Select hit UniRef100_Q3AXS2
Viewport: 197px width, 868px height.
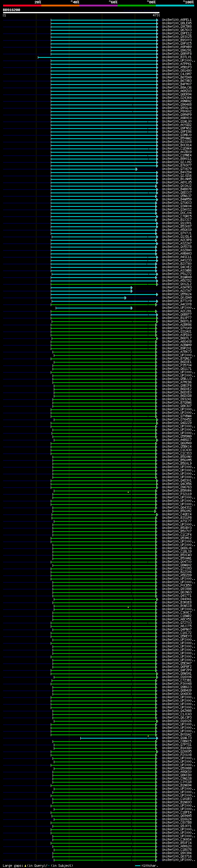click(x=176, y=210)
